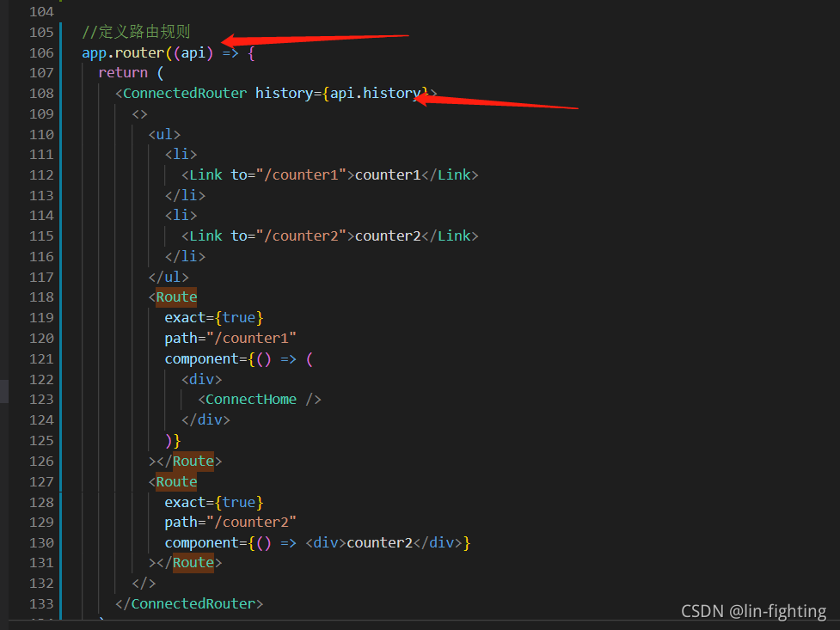The image size is (840, 630).
Task: Click the closing ul tag on line 117
Action: [x=169, y=277]
